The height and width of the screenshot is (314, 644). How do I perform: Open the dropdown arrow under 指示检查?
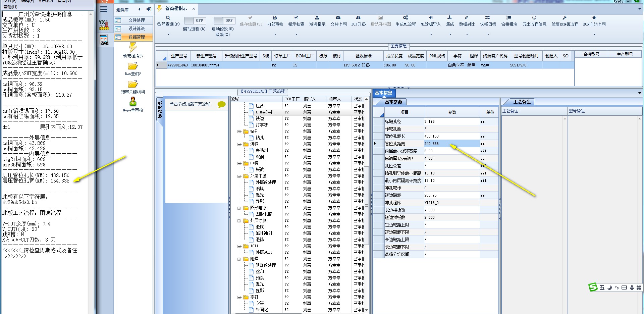tap(297, 34)
